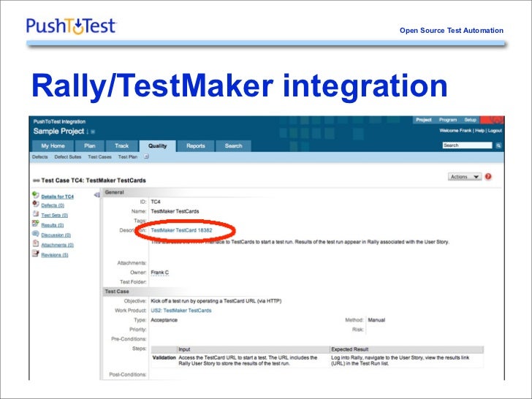The image size is (532, 399).
Task: Click the Results icon in sidebar
Action: pos(36,224)
